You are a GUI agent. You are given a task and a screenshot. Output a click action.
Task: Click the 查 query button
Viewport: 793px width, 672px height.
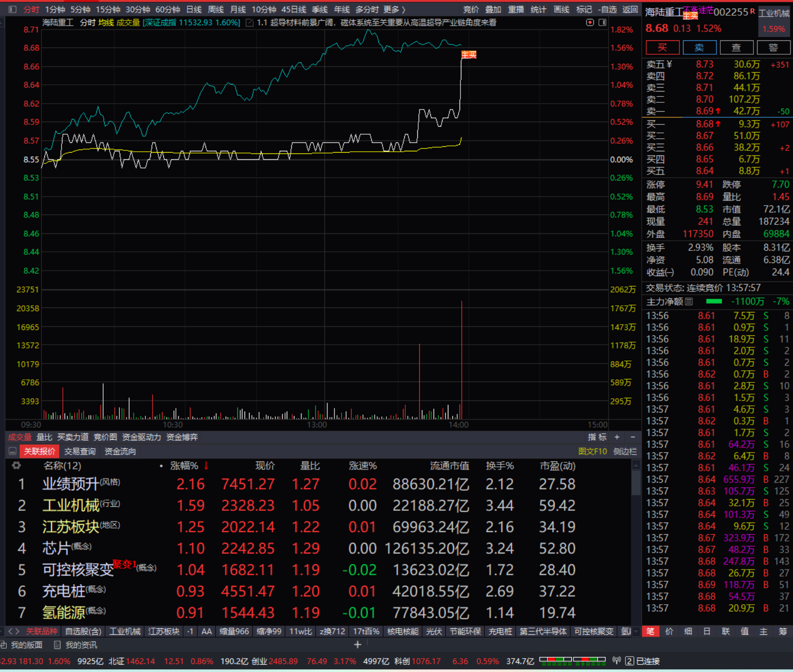[x=736, y=48]
